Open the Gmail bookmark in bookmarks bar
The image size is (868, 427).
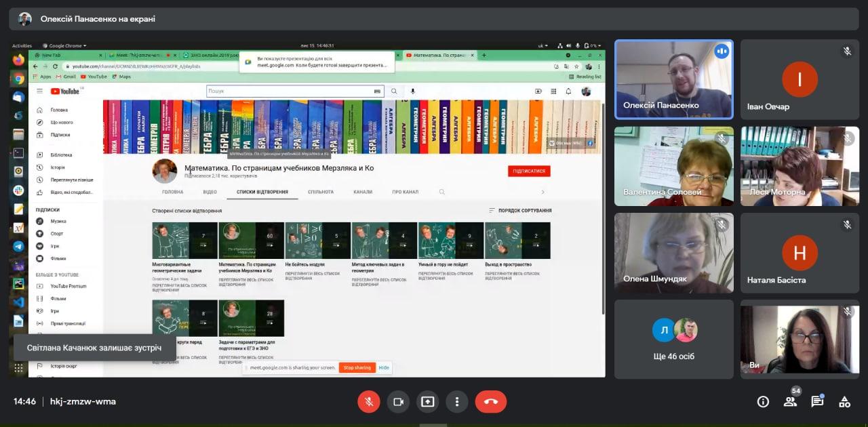click(66, 77)
